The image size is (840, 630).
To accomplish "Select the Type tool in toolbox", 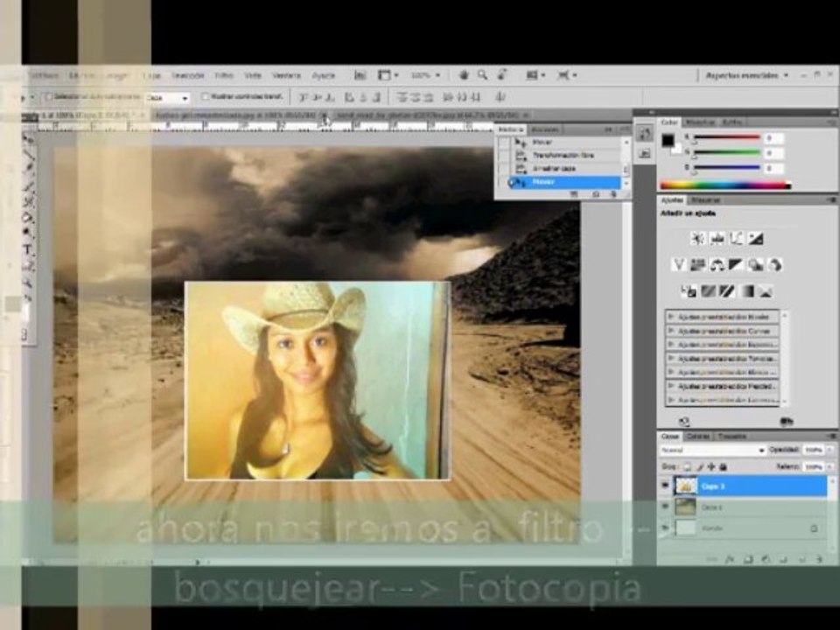I will click(28, 249).
